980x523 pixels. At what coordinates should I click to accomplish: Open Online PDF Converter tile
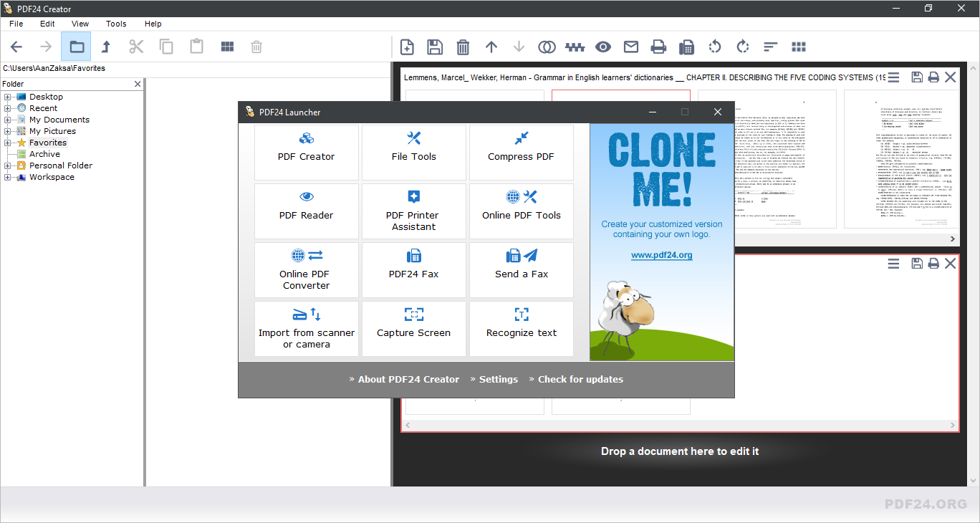[307, 270]
